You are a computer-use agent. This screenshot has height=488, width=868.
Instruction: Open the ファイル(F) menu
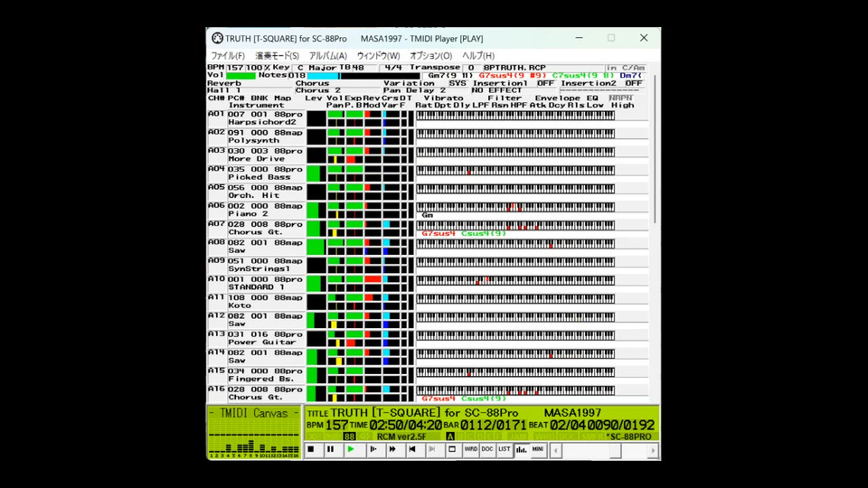pos(228,56)
